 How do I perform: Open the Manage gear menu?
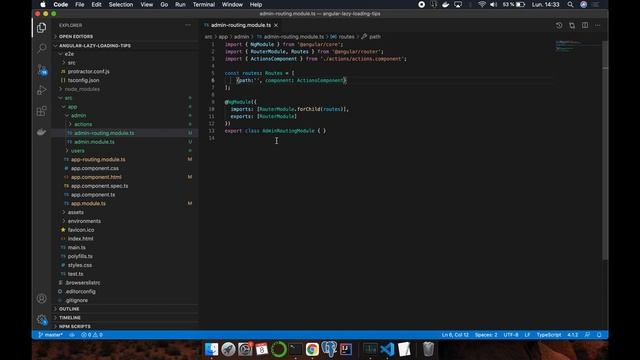(x=42, y=320)
